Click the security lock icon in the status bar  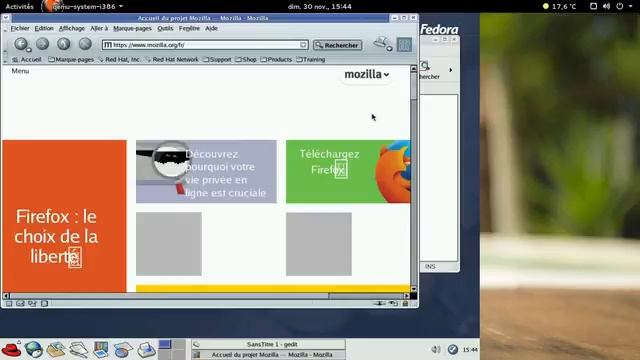405,303
